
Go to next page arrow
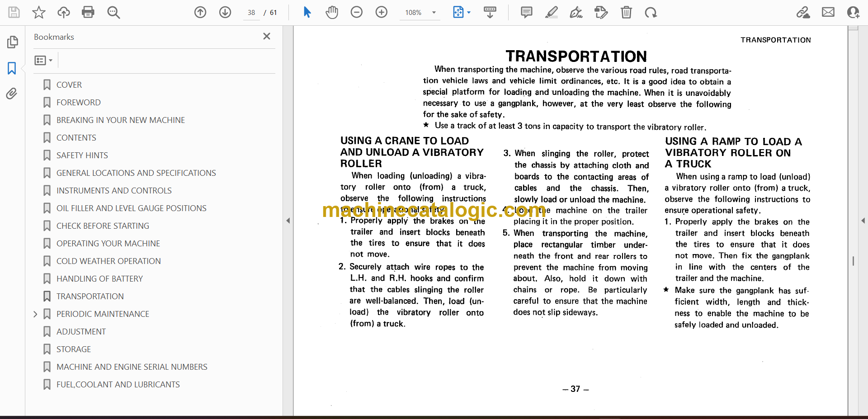pyautogui.click(x=225, y=12)
